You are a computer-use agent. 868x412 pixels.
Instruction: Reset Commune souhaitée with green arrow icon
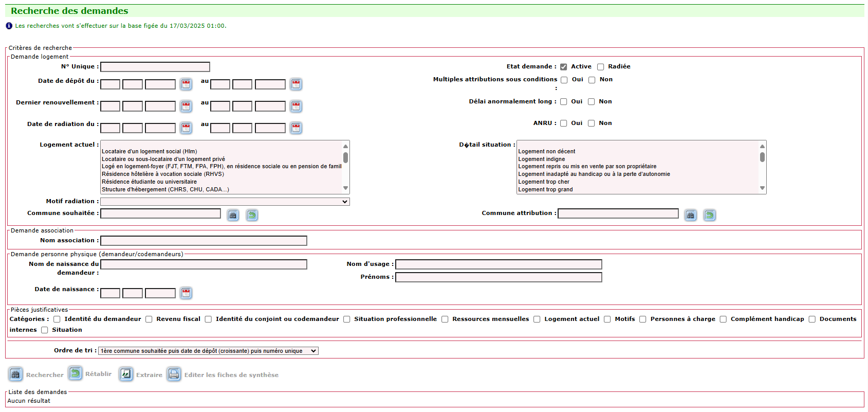click(x=252, y=215)
